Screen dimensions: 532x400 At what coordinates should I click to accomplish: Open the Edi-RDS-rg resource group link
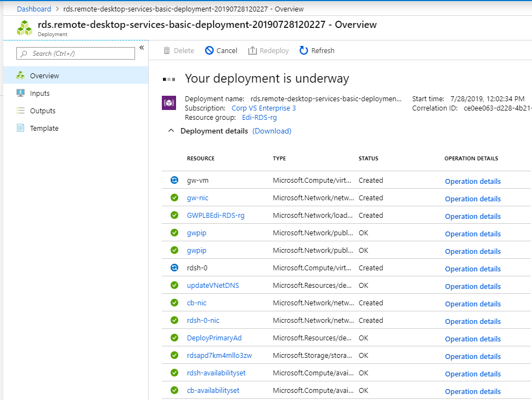[x=259, y=118]
